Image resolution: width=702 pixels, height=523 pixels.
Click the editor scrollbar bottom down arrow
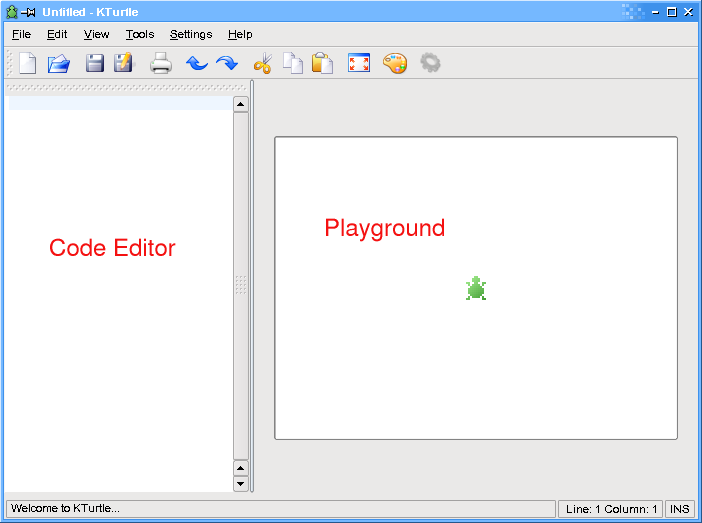(x=241, y=484)
